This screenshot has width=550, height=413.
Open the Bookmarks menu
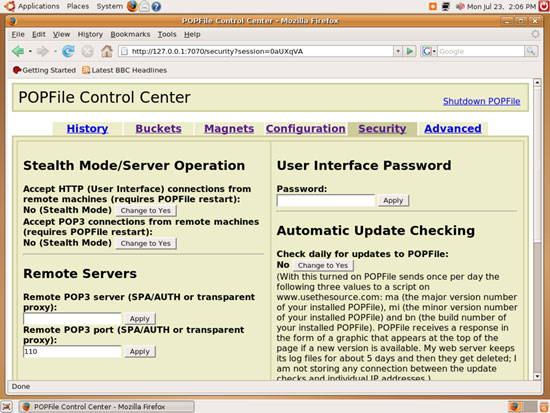[x=130, y=34]
